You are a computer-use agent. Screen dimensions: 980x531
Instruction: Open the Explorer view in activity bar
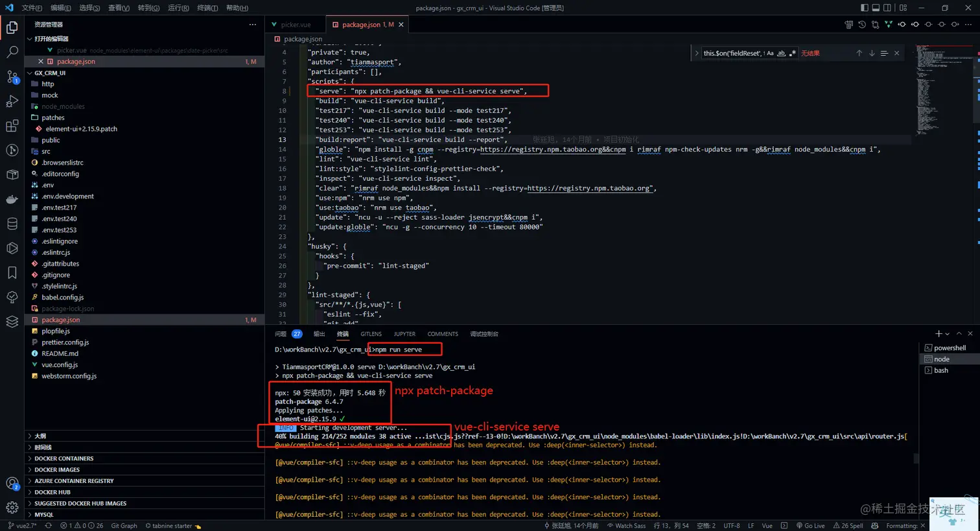click(x=12, y=27)
